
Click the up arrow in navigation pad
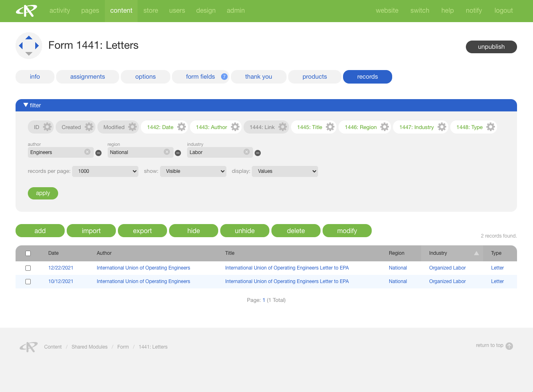(29, 38)
